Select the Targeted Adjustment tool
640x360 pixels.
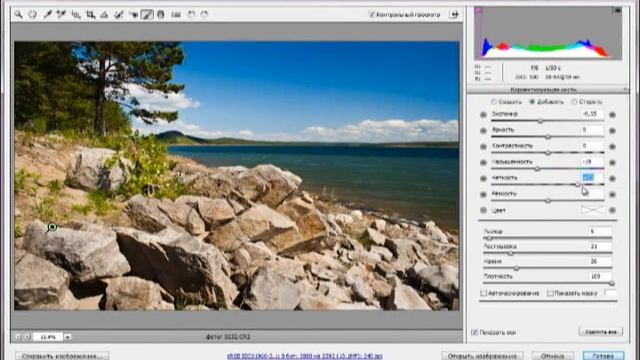click(76, 15)
